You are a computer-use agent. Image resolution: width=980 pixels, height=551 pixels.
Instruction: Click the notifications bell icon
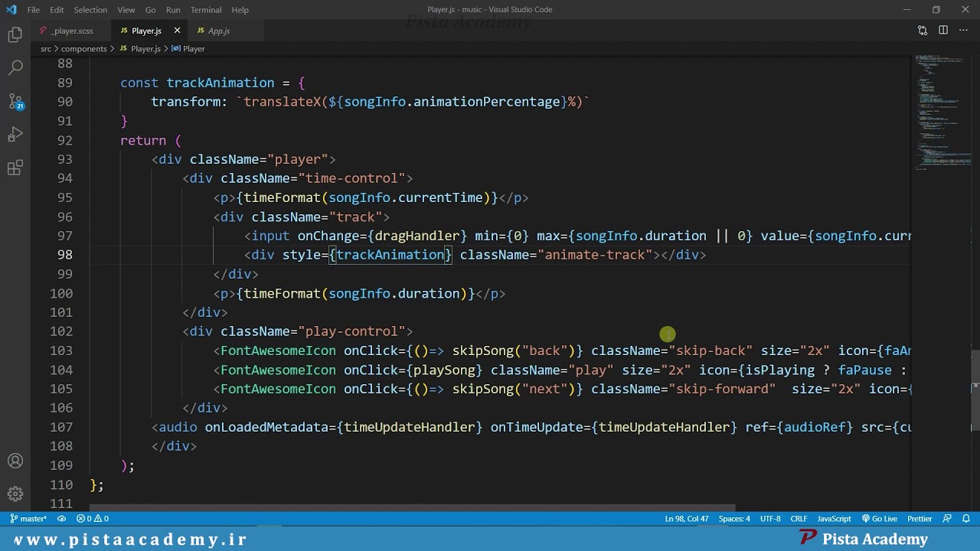click(x=966, y=519)
